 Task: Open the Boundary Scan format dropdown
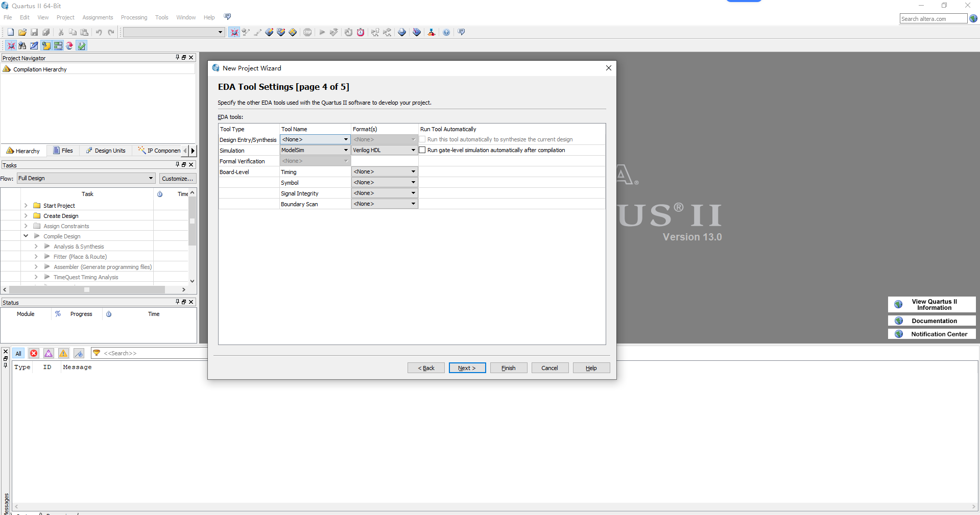[385, 204]
